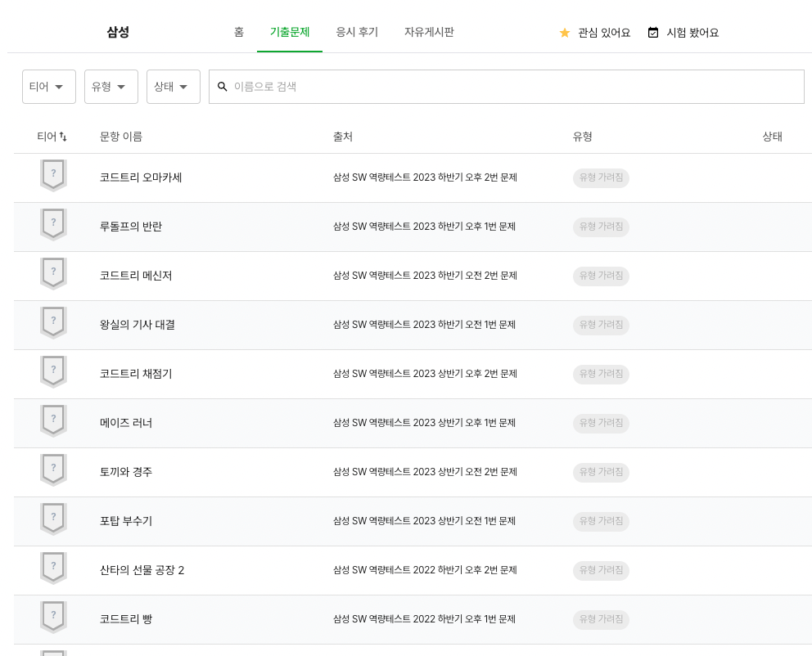Reveal 유형 가려짐 badge for 토끼와 경주
The height and width of the screenshot is (656, 812).
[601, 472]
